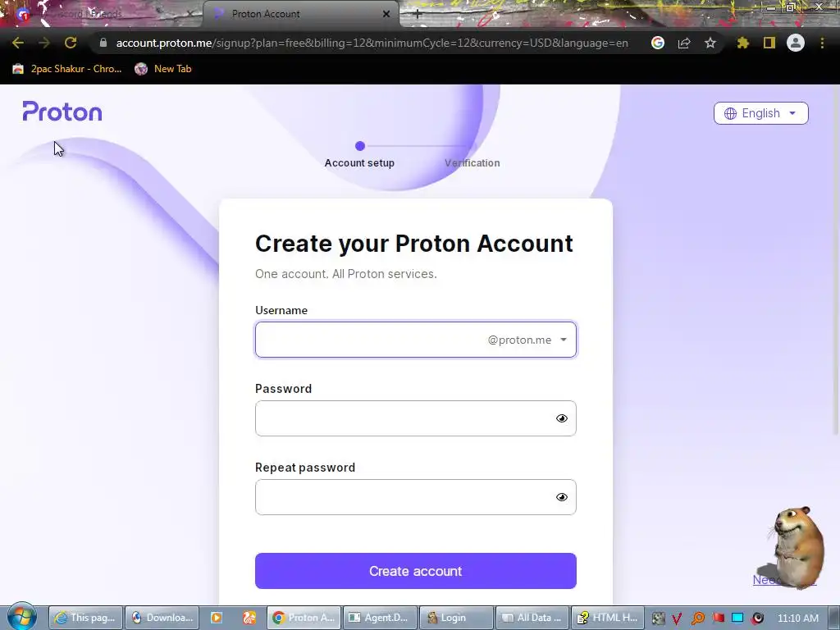Click the first gray system tray icon
Screen dimensions: 840x630
pyautogui.click(x=658, y=619)
